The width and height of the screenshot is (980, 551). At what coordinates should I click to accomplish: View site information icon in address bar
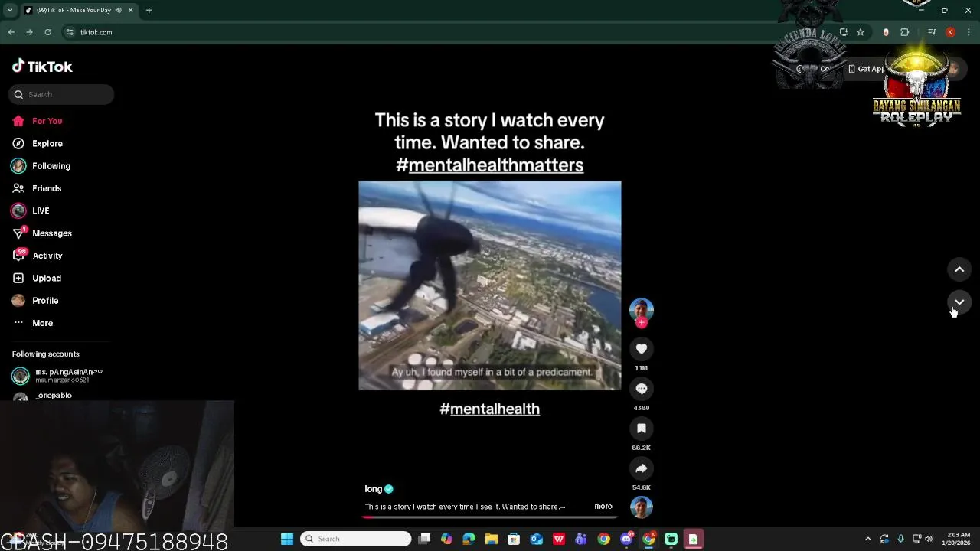70,32
